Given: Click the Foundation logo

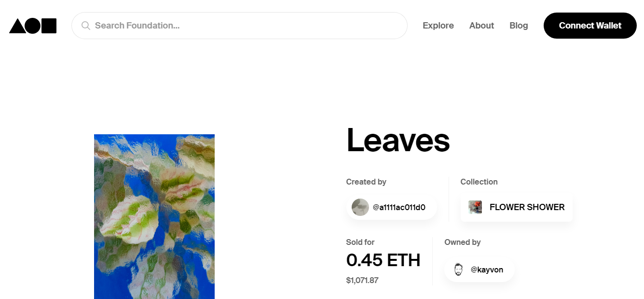Looking at the screenshot, I should pyautogui.click(x=33, y=26).
